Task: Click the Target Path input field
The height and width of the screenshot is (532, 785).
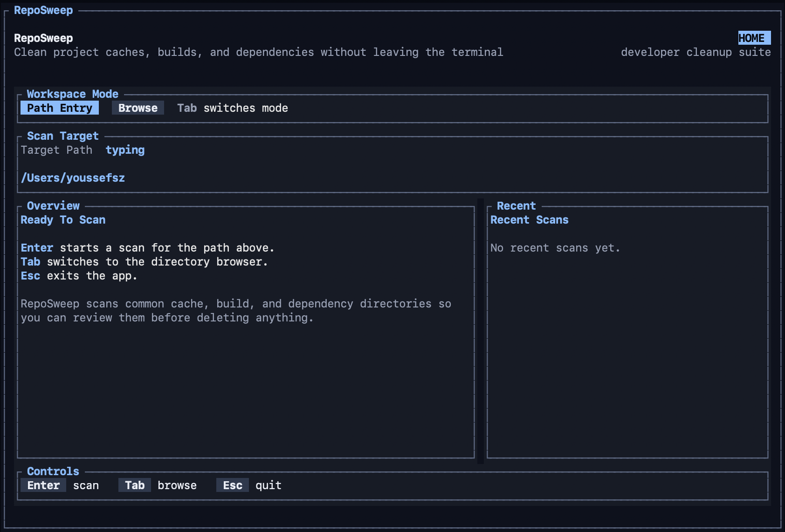Action: click(x=57, y=150)
